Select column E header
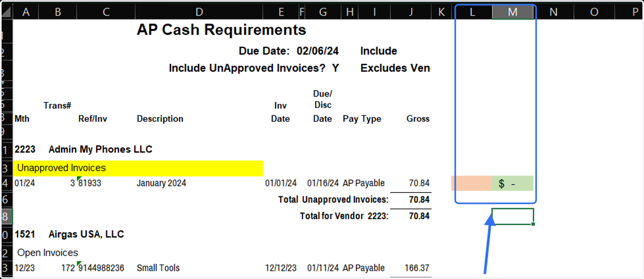The image size is (644, 279). [x=281, y=12]
